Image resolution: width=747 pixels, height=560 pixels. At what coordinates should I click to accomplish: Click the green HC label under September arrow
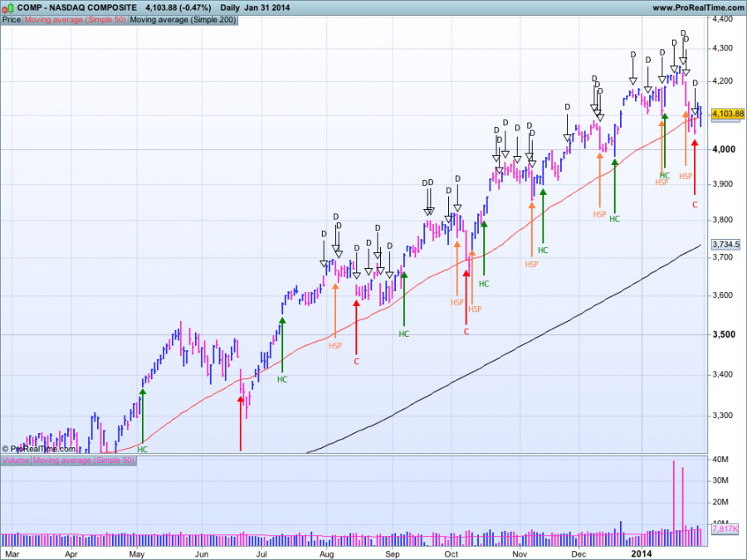pyautogui.click(x=404, y=334)
